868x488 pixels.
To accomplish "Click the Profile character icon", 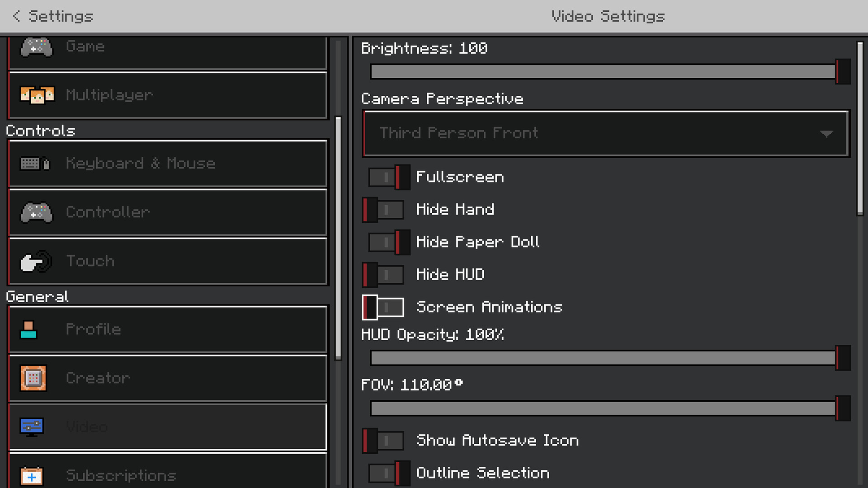I will [x=28, y=329].
